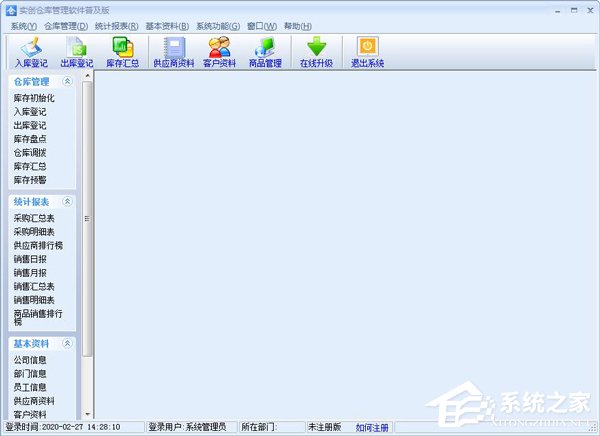Click the 仓库管理 section header

click(41, 82)
